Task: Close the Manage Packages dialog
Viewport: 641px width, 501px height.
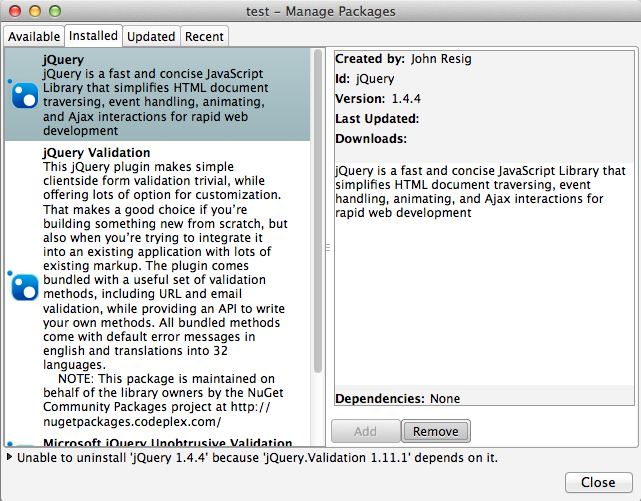Action: 598,482
